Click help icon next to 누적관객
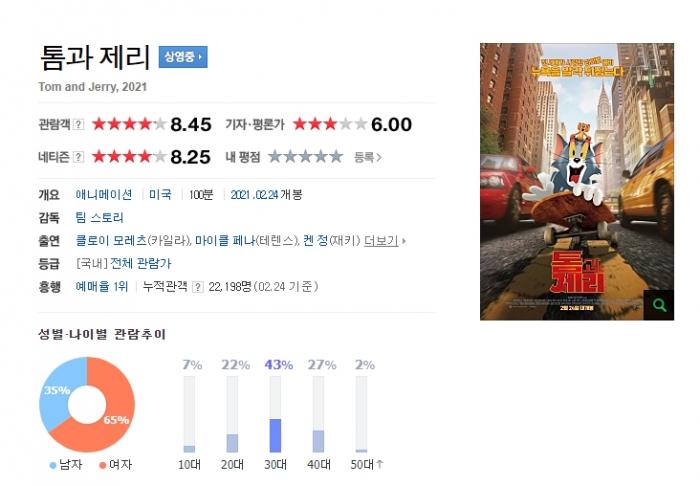The image size is (700, 486). coord(198,287)
